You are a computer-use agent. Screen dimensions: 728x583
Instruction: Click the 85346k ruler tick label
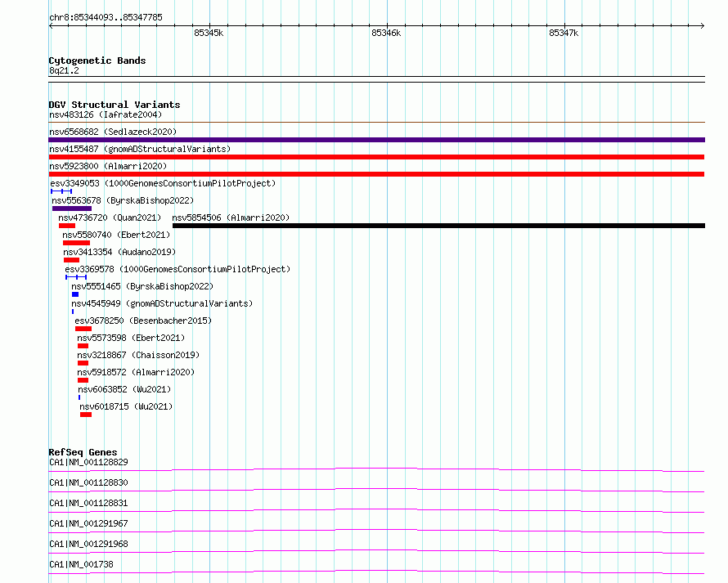tap(386, 33)
